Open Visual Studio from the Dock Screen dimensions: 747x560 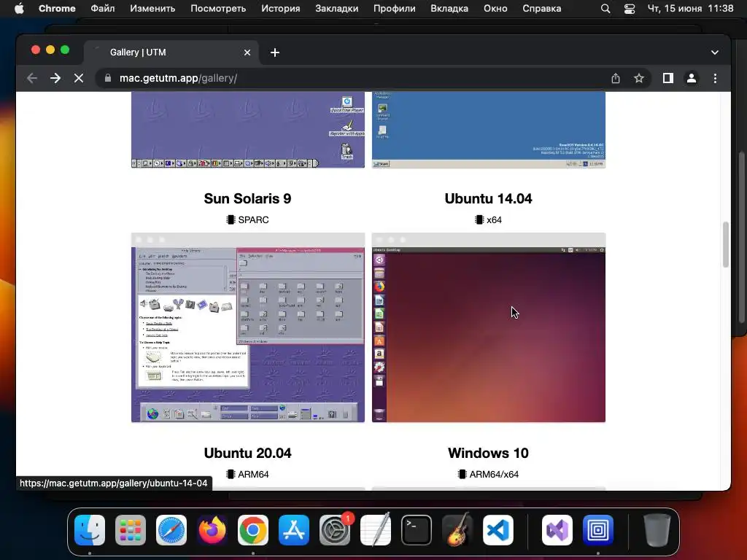click(557, 530)
